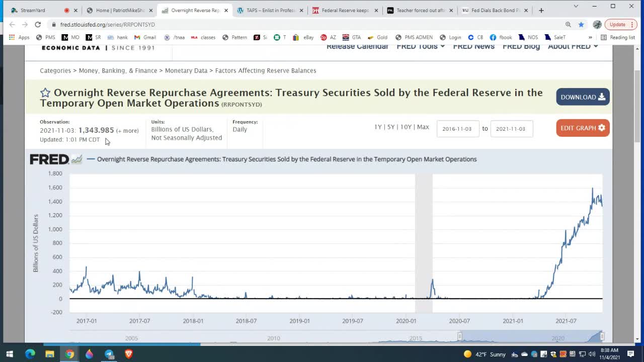Click the start date field 2016-11-03

pos(458,129)
